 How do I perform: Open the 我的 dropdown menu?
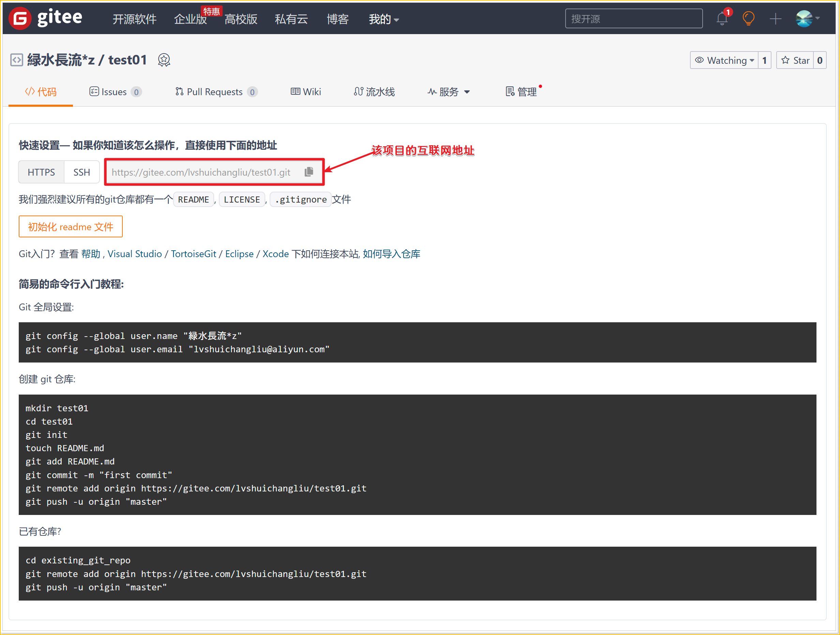coord(384,19)
